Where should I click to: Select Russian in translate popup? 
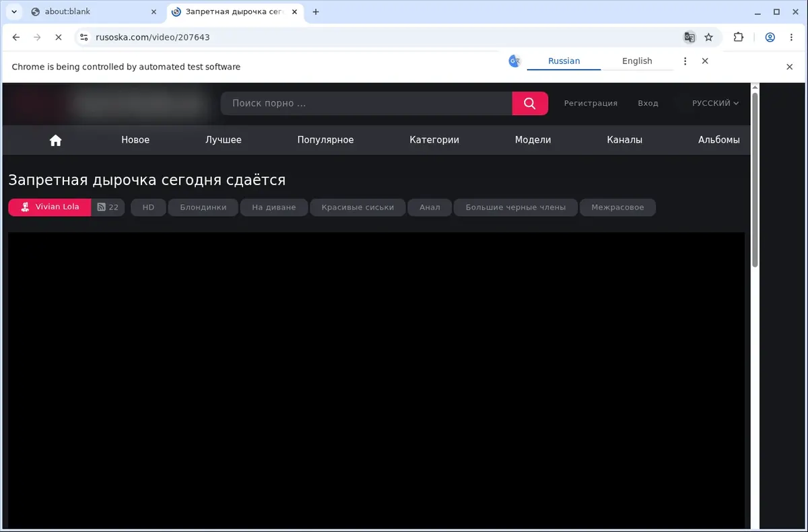point(564,61)
